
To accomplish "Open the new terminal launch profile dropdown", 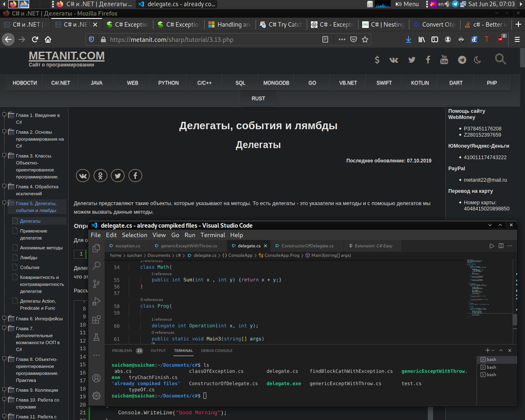I will point(493,351).
